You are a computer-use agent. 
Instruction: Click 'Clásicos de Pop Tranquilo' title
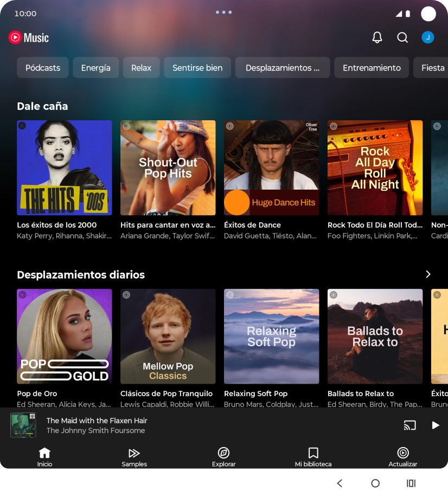[167, 393]
